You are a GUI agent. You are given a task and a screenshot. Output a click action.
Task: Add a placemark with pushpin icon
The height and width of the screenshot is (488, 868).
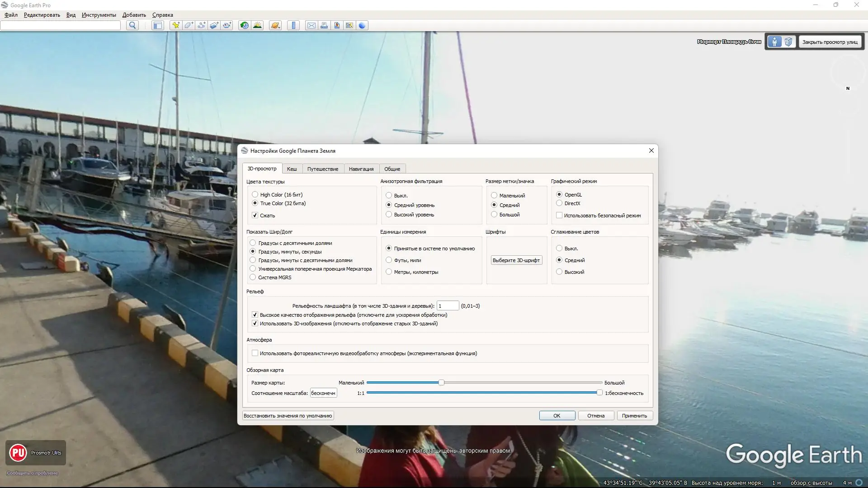coord(176,25)
